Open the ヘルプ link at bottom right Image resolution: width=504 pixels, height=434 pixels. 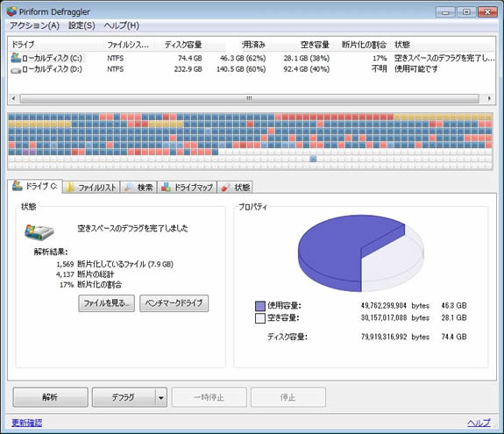(479, 423)
